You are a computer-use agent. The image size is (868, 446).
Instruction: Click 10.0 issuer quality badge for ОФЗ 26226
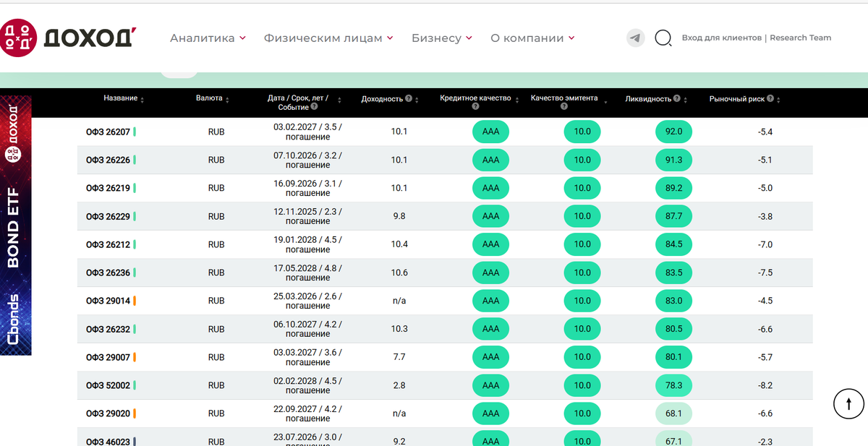(x=582, y=160)
